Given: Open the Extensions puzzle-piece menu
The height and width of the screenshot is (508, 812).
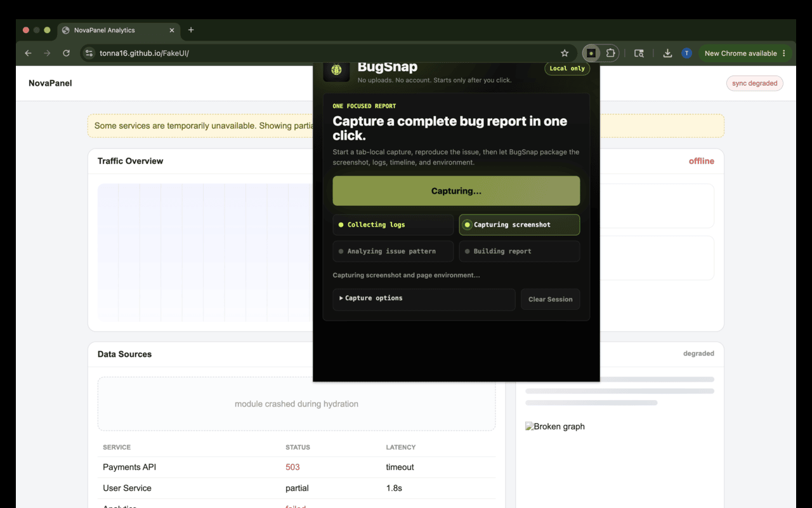Looking at the screenshot, I should (610, 53).
